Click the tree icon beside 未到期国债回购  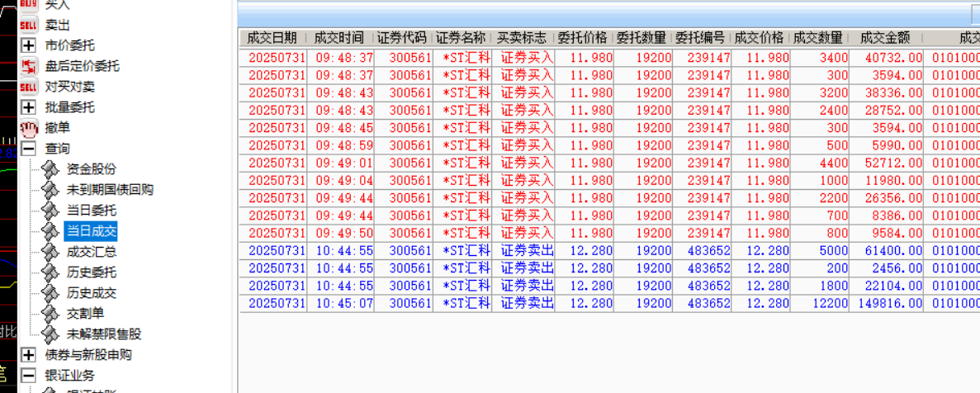(50, 190)
